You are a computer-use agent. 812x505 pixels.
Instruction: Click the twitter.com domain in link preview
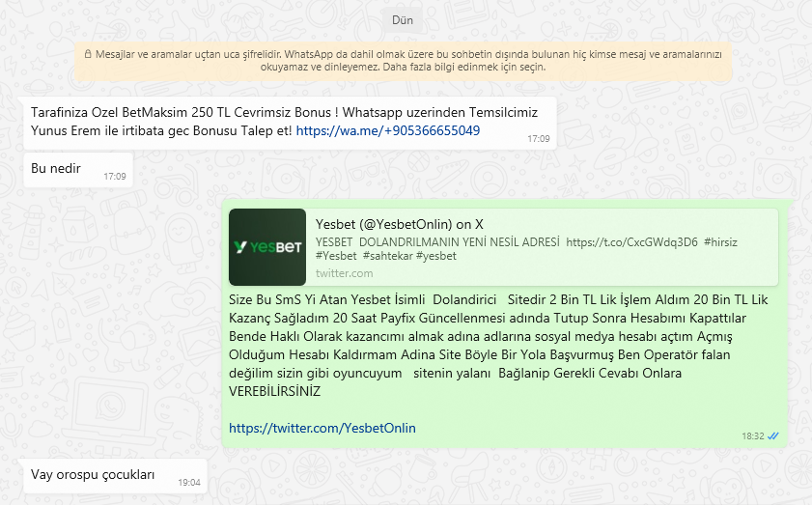pos(344,273)
